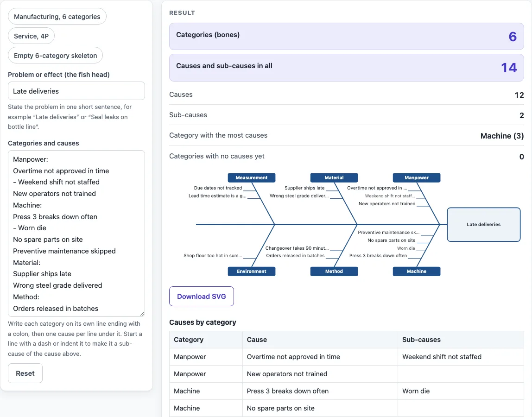Click Shop floor too hot label in diagram
The width and height of the screenshot is (532, 417).
pos(213,255)
